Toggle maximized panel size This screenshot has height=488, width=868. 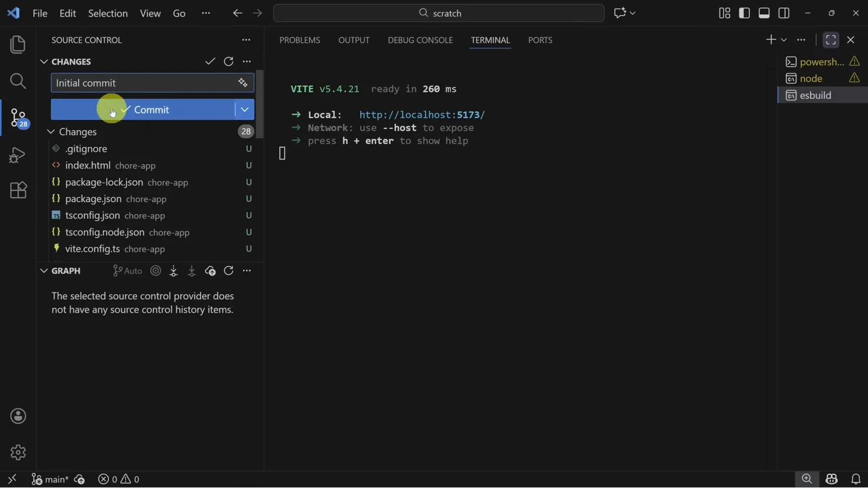point(831,40)
